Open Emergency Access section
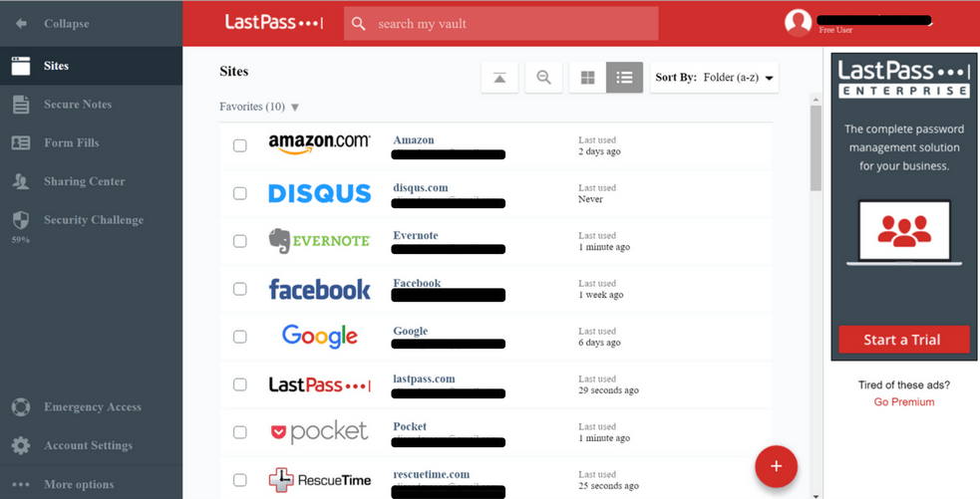 [x=92, y=407]
